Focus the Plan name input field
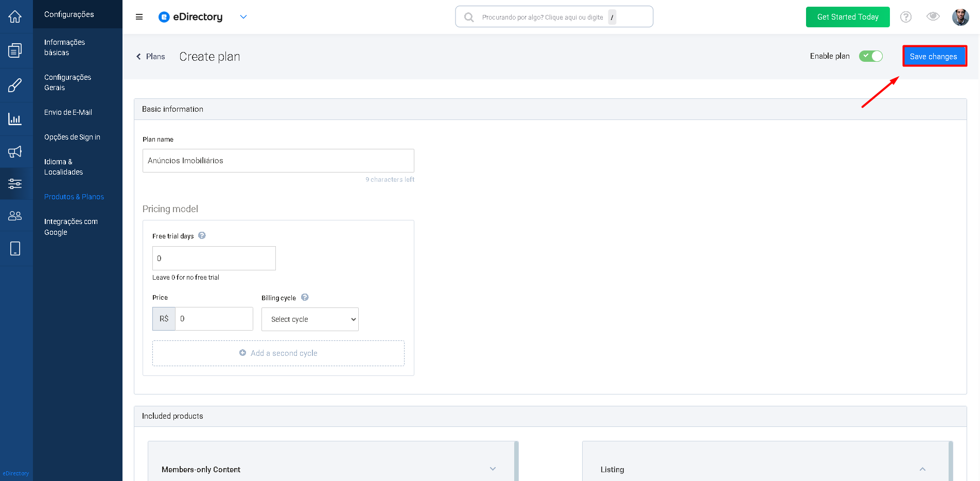Image resolution: width=980 pixels, height=481 pixels. click(x=278, y=161)
